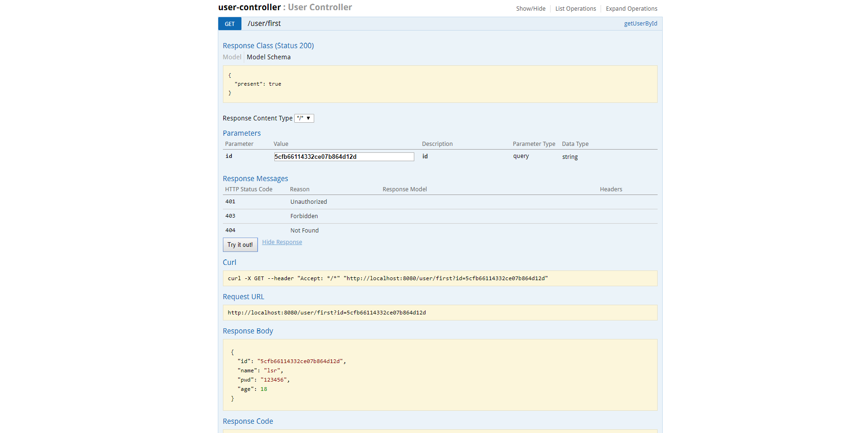
Task: Click the "present": true schema line
Action: [x=258, y=84]
